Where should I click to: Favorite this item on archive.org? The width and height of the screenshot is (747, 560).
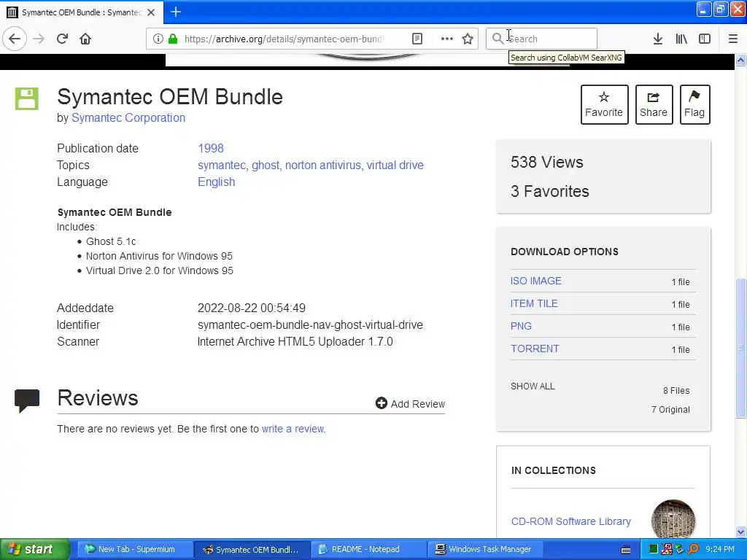click(604, 104)
